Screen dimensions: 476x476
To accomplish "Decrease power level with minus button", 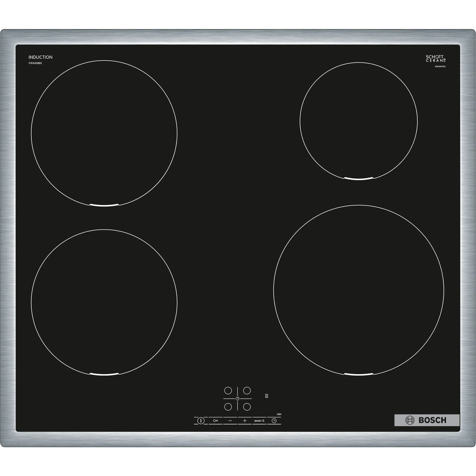I will [230, 421].
